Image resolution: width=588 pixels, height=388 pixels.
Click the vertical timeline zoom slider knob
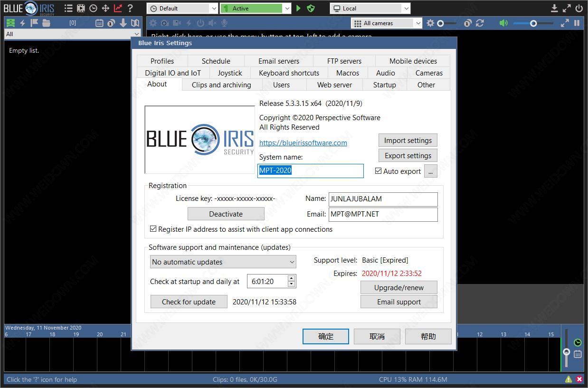coord(566,352)
